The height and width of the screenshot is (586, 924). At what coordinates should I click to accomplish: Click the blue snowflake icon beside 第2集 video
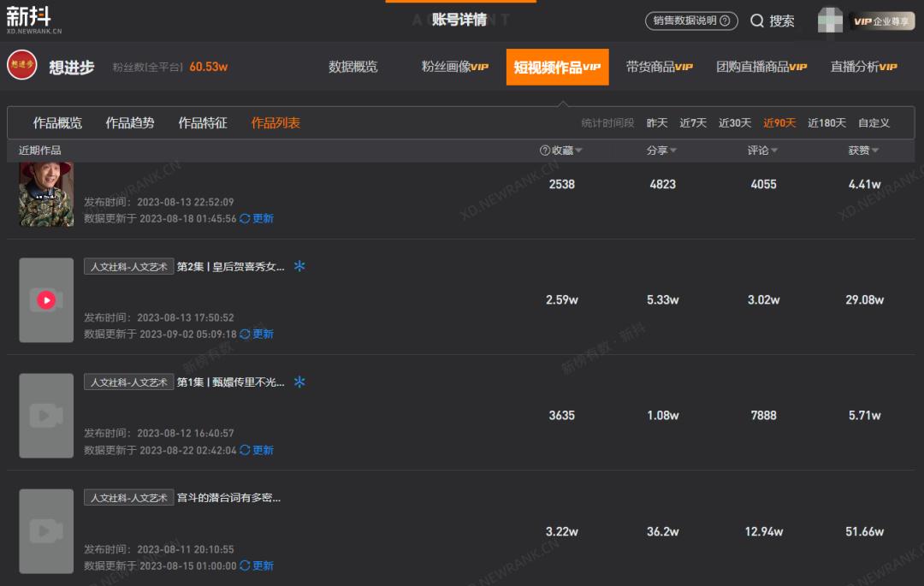(299, 266)
